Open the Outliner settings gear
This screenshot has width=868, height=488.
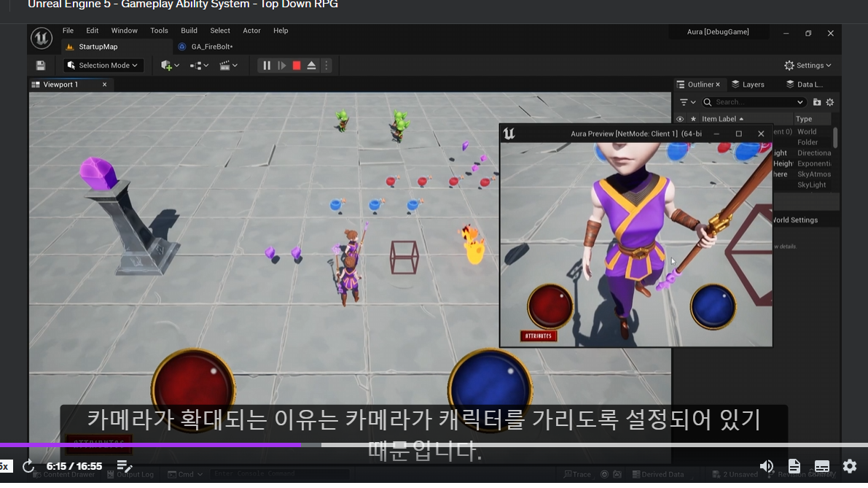tap(830, 102)
